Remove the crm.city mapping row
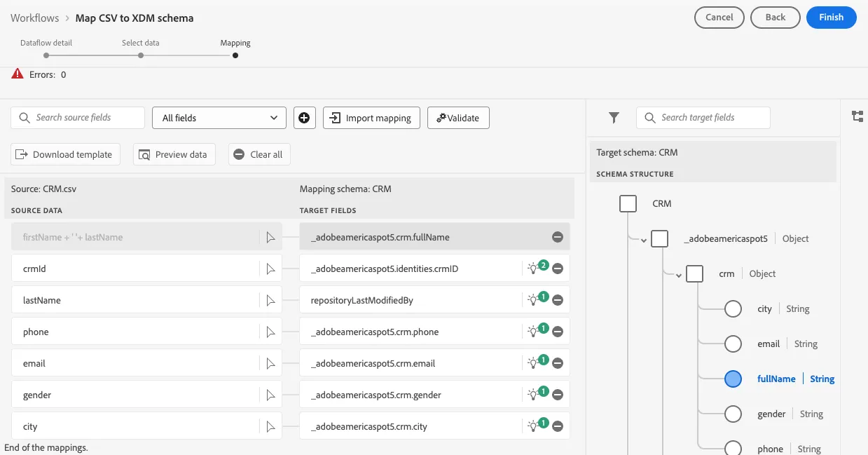The width and height of the screenshot is (868, 455). point(558,426)
